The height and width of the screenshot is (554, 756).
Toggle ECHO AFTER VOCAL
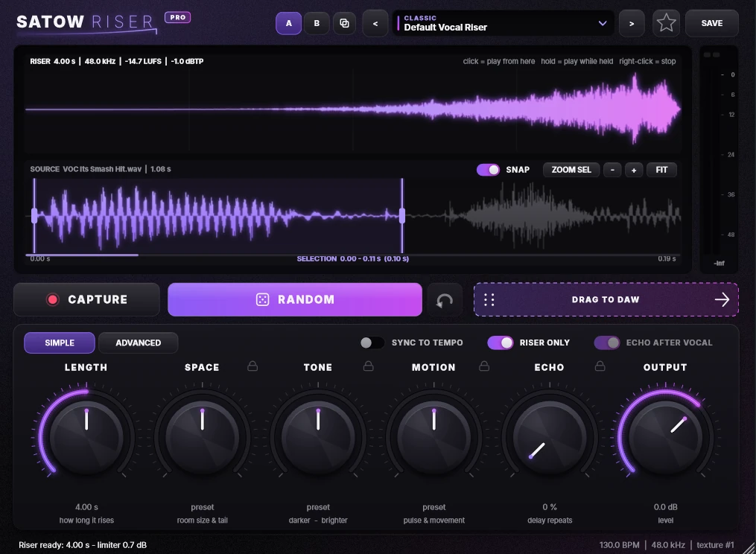point(607,343)
